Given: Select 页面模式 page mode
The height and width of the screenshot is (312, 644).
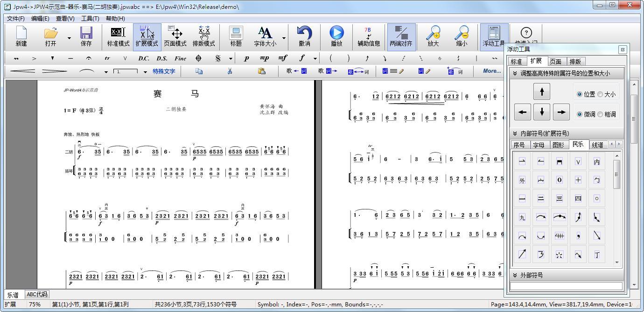Looking at the screenshot, I should tap(175, 36).
